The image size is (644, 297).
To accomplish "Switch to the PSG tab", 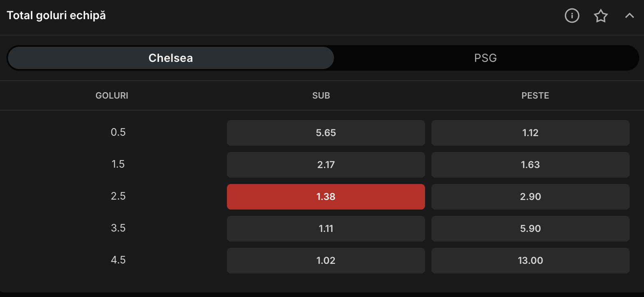I will tap(485, 58).
